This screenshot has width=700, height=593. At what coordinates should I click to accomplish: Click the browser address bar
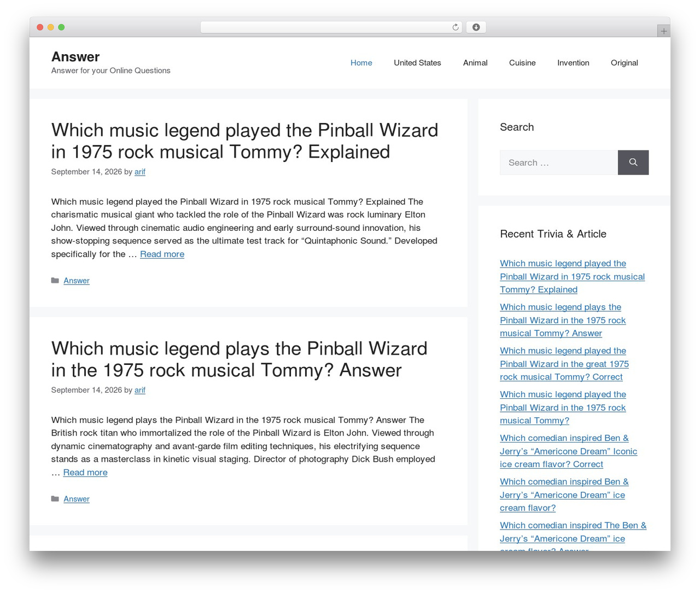331,27
